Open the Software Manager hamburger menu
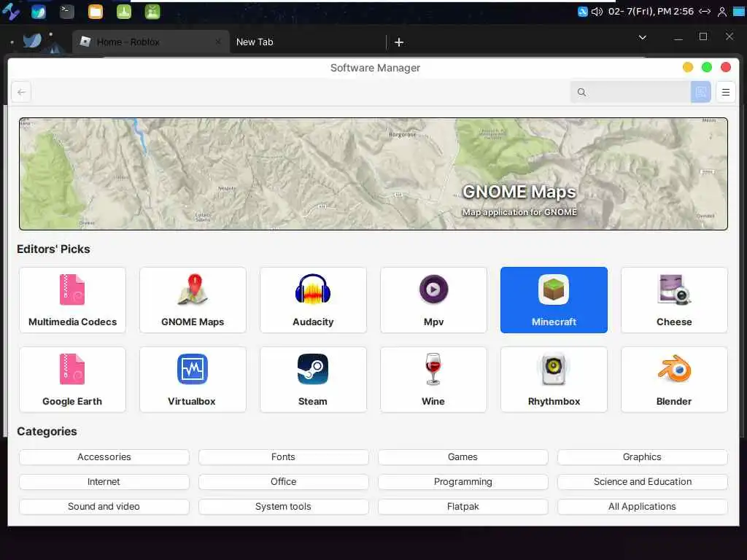Image resolution: width=747 pixels, height=560 pixels. tap(726, 92)
